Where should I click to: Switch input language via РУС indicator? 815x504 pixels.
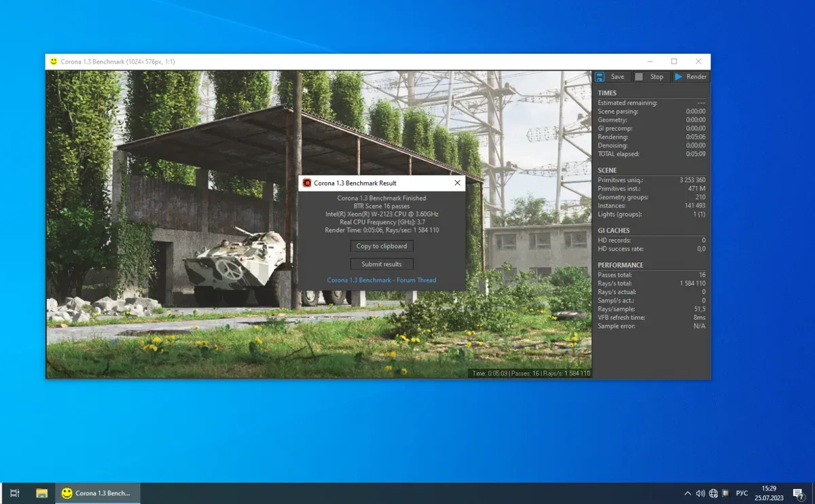742,493
